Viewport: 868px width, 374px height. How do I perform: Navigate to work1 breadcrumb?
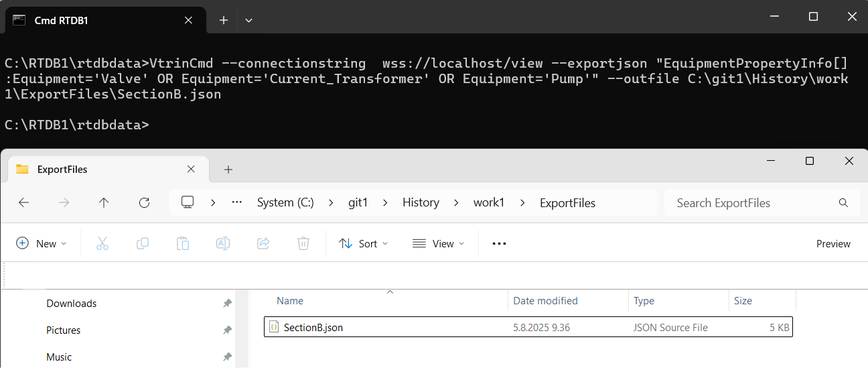click(489, 202)
